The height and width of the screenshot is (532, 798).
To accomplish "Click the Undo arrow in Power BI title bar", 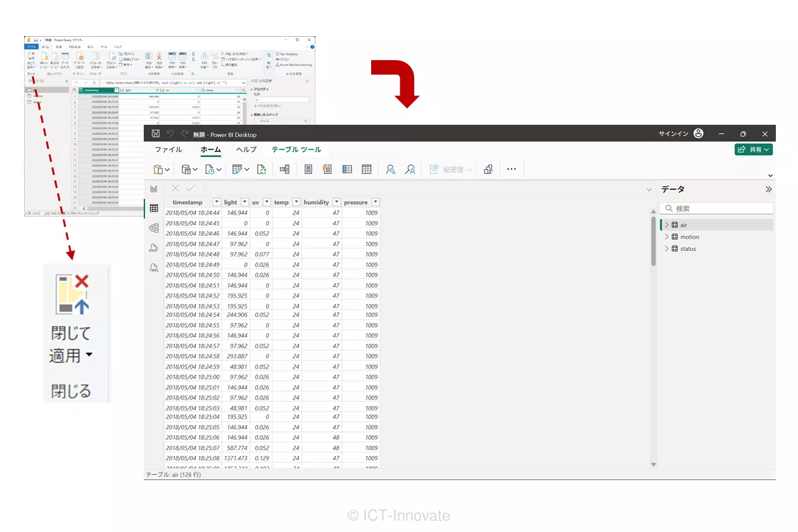I will point(170,134).
